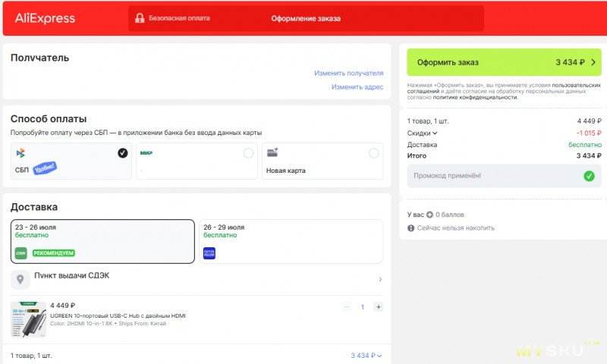Image resolution: width=607 pixels, height=364 pixels.
Task: Click the bonus points coin icon
Action: [429, 215]
